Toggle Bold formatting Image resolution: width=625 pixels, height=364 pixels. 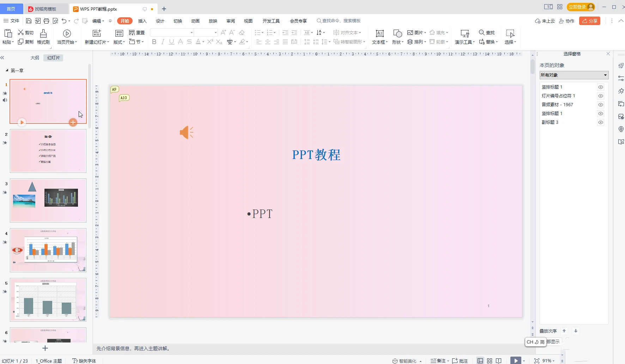click(154, 42)
